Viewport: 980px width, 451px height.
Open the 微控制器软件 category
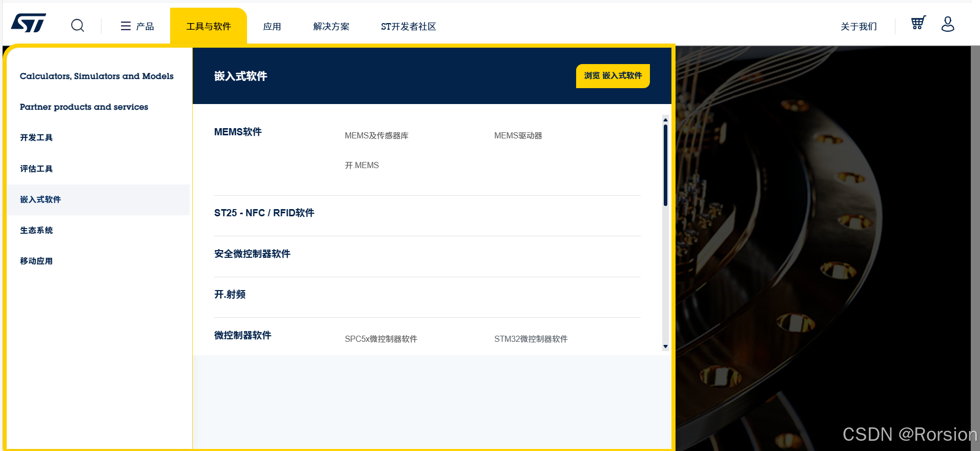[x=243, y=335]
